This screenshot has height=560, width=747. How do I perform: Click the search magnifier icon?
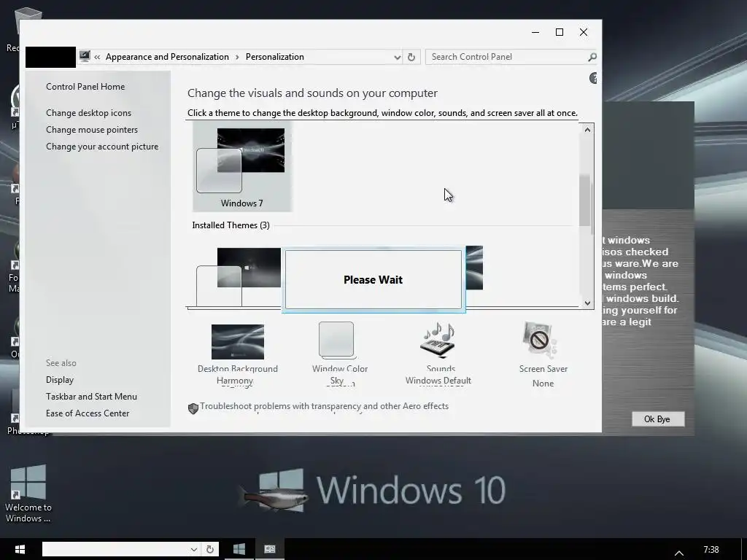(x=592, y=57)
